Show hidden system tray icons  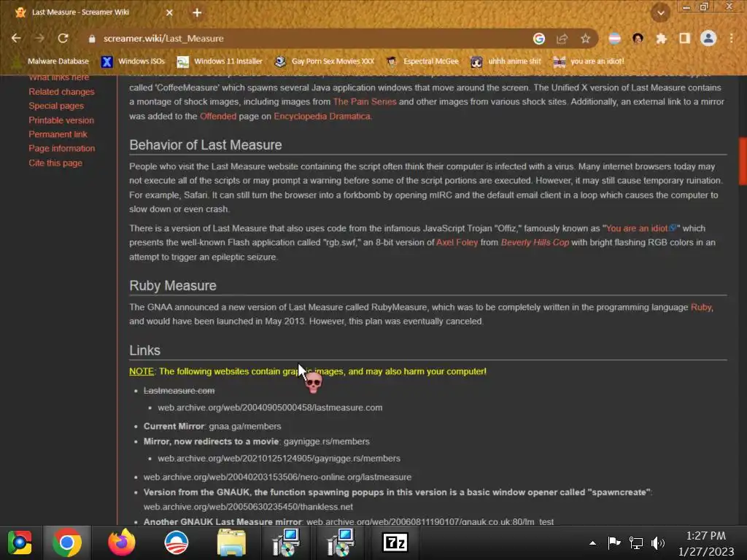[x=592, y=542]
